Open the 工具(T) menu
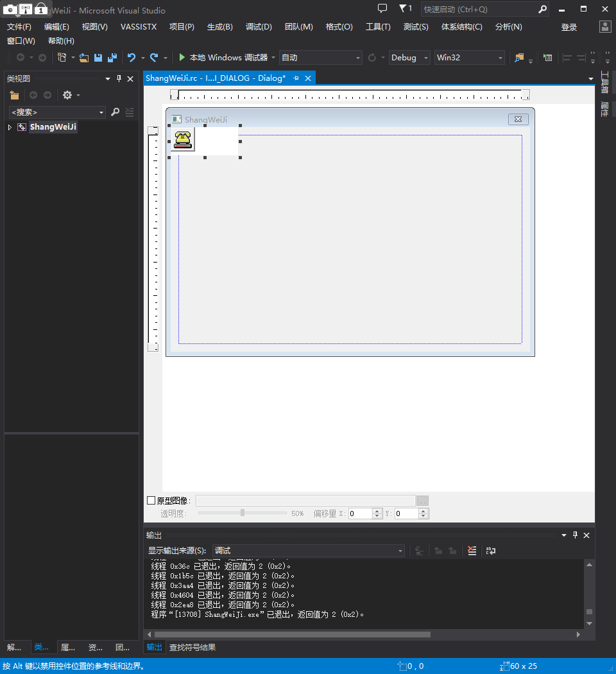The width and height of the screenshot is (616, 674). pyautogui.click(x=378, y=27)
